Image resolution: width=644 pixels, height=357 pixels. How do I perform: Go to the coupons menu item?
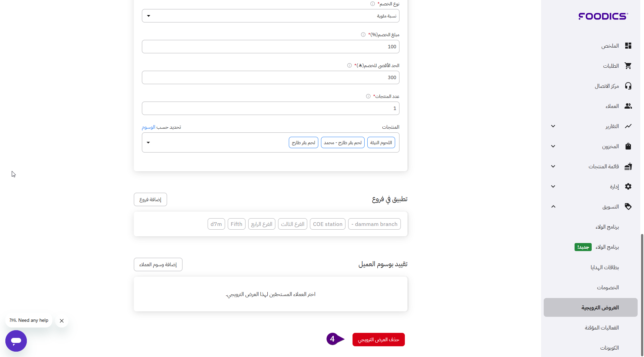609,348
